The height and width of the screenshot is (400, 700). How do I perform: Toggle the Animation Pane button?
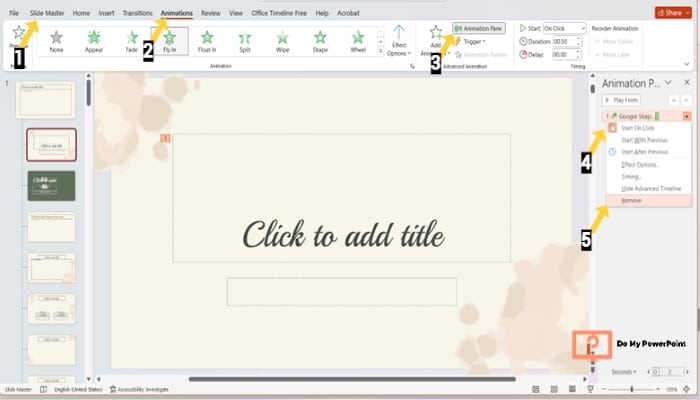click(479, 28)
